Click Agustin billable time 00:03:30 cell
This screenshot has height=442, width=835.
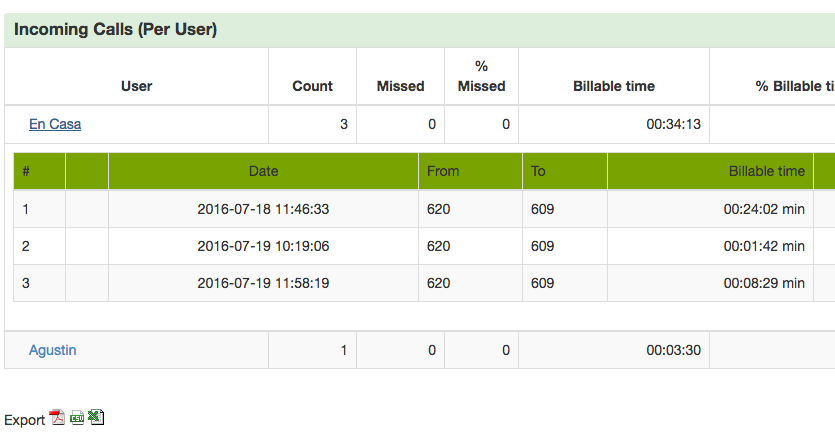pyautogui.click(x=673, y=350)
